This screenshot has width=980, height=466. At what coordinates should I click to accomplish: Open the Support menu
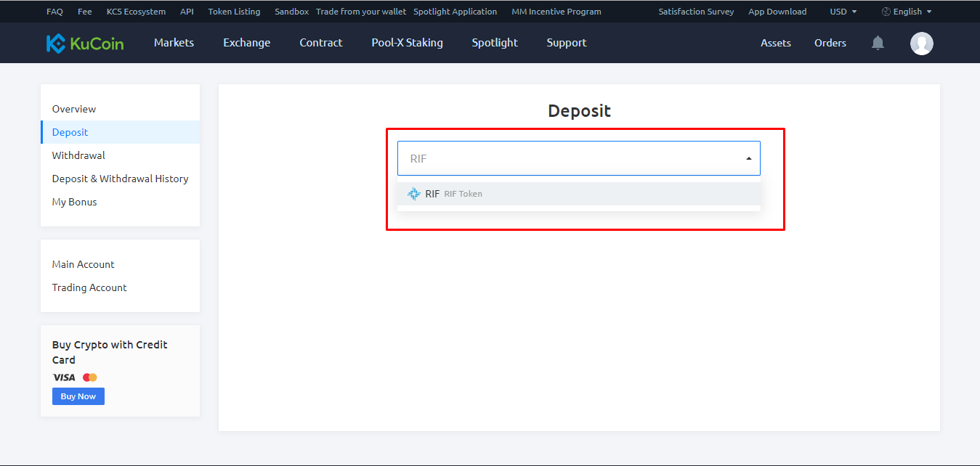(566, 43)
